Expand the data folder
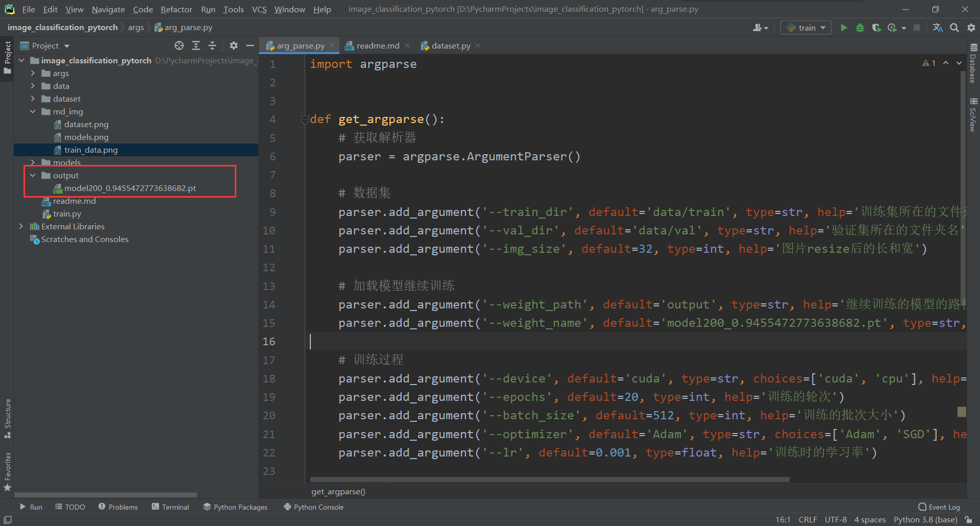Image resolution: width=980 pixels, height=526 pixels. [33, 86]
